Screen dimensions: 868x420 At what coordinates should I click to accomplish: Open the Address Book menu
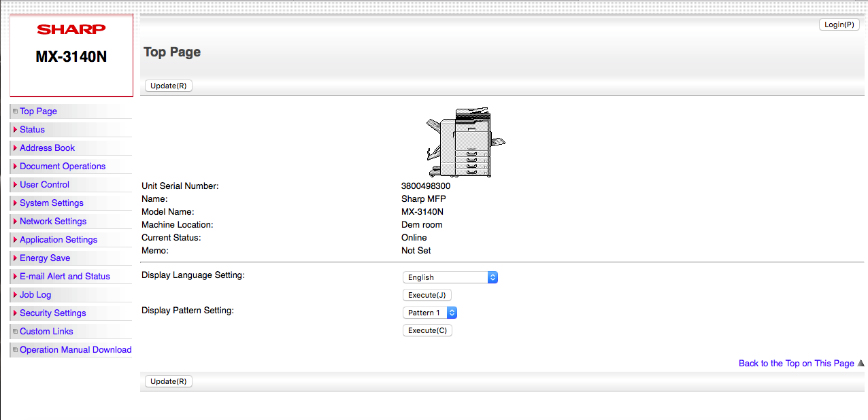(47, 147)
